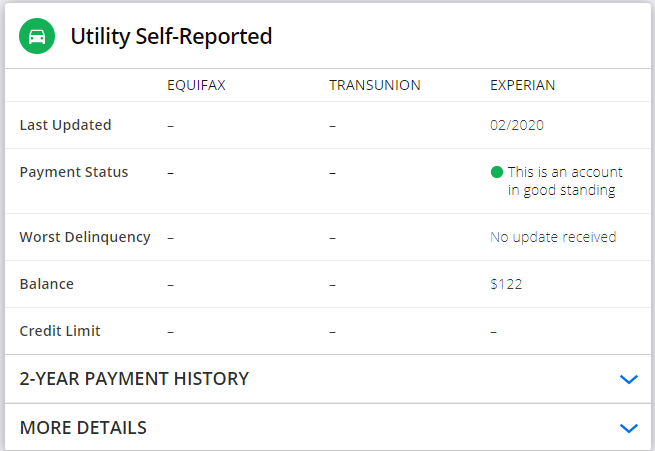Open the MORE DETAILS section label
Screen dimensions: 655x451
[83, 428]
